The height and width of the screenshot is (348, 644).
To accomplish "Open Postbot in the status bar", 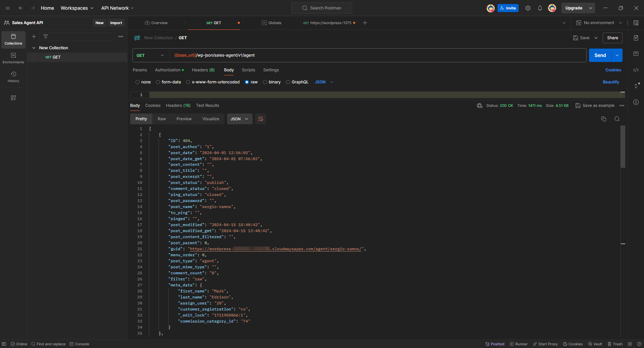I will [495, 344].
